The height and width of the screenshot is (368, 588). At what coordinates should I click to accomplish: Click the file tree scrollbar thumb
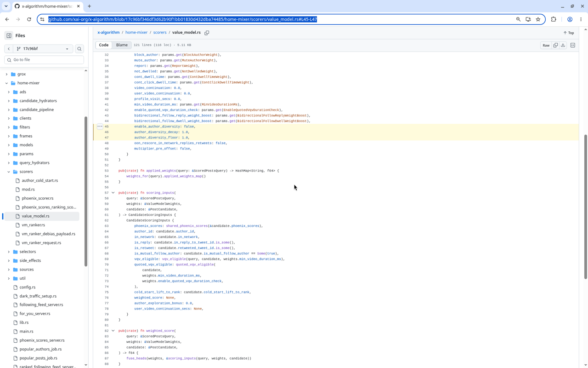(x=86, y=191)
